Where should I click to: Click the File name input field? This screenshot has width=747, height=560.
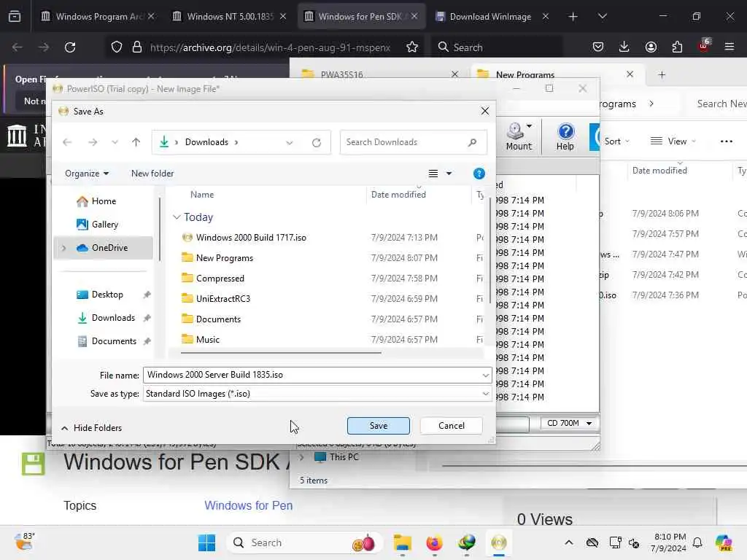(312, 375)
